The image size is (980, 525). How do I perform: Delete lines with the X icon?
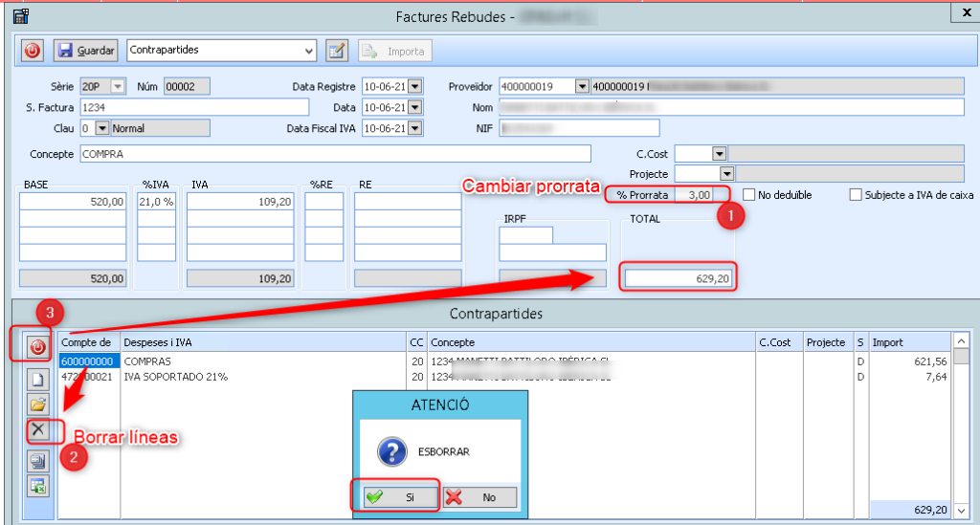39,430
